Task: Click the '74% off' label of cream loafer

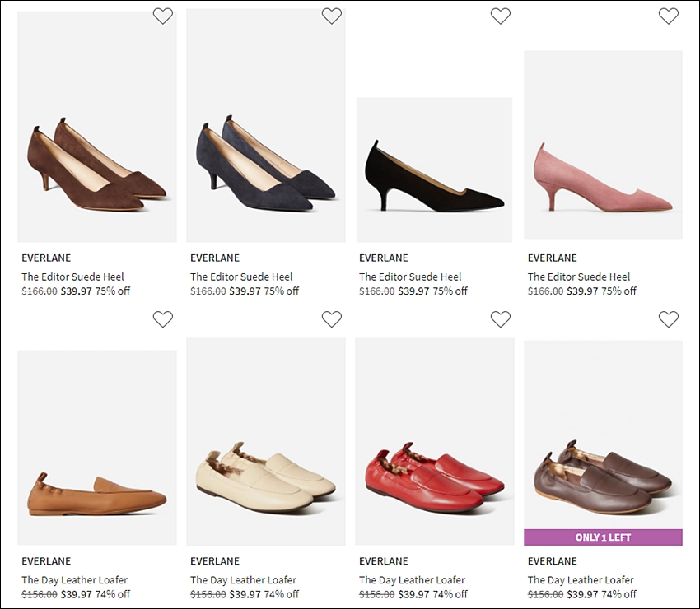Action: point(282,594)
